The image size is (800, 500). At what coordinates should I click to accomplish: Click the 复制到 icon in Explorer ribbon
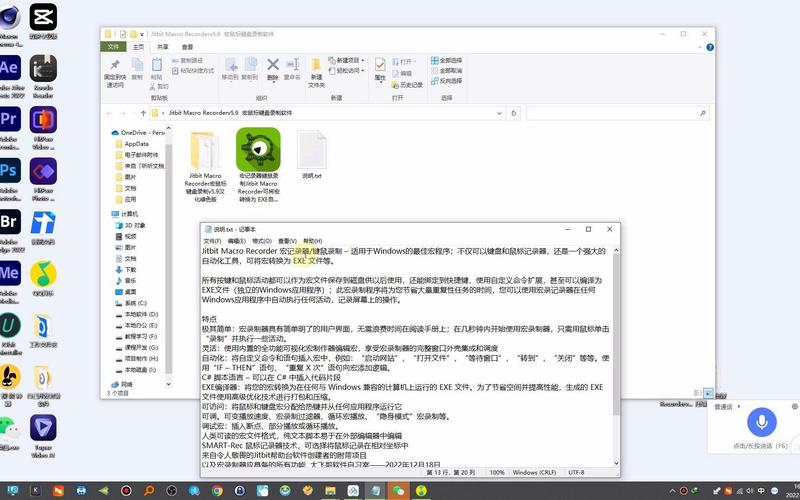point(250,65)
